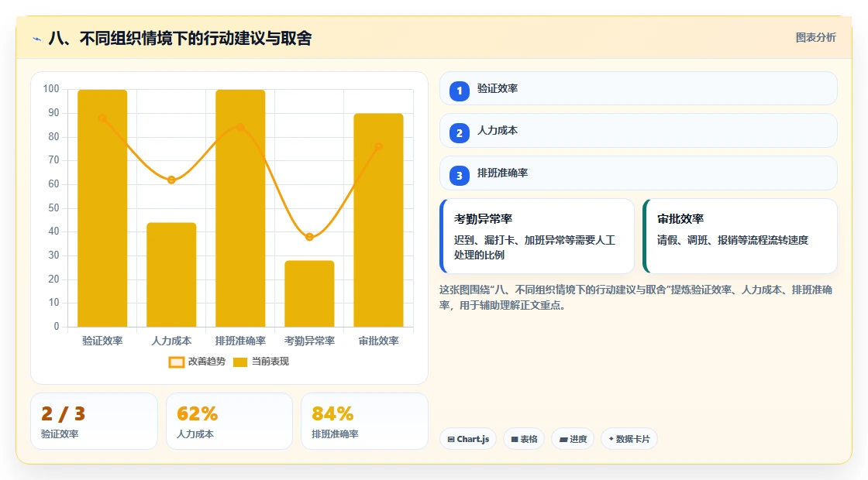Click the text 迟到、漏打卡、加班异常等需要人工处理的比例
Screen dimensions: 868x480
(x=535, y=247)
